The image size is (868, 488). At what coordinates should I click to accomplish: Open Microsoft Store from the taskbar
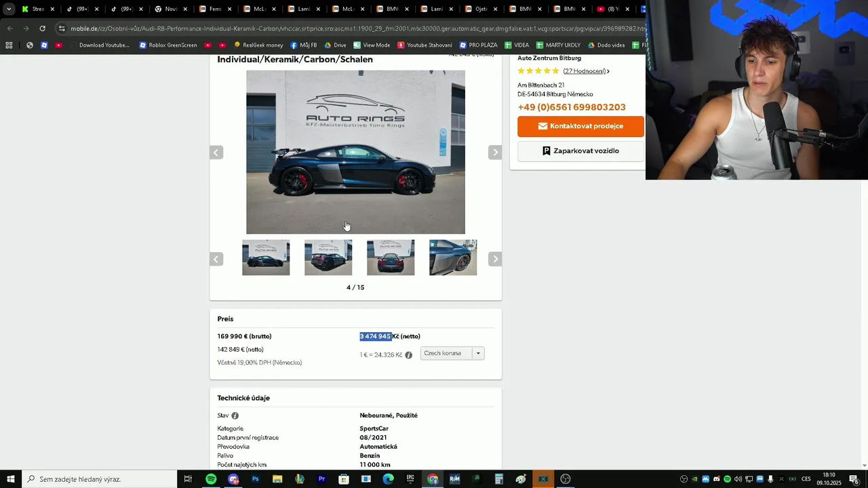click(344, 479)
